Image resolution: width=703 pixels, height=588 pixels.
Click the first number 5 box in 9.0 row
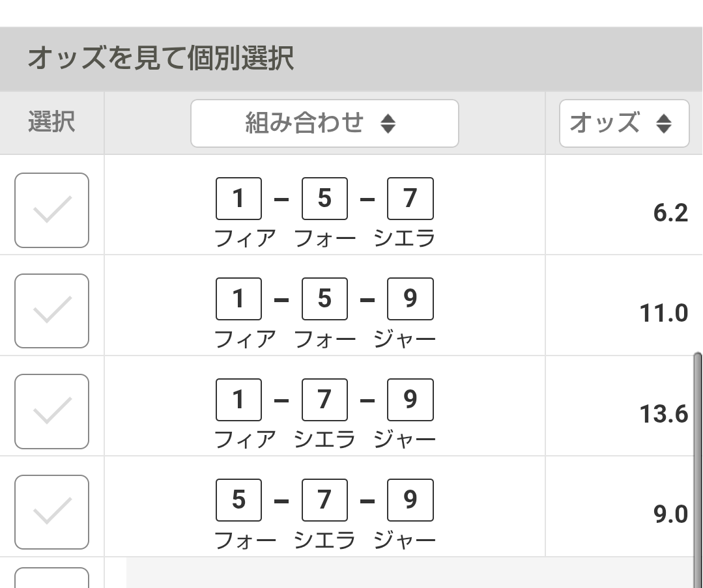coord(238,500)
